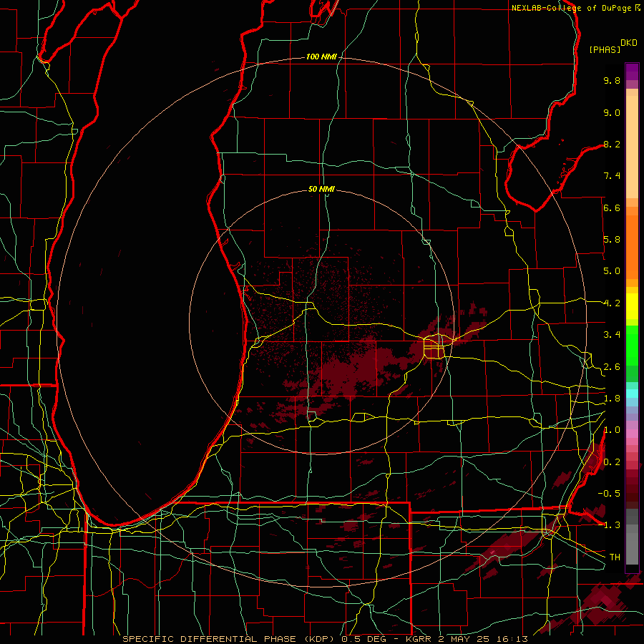
Task: Click the 9.0 value on the color scale
Action: click(x=612, y=112)
